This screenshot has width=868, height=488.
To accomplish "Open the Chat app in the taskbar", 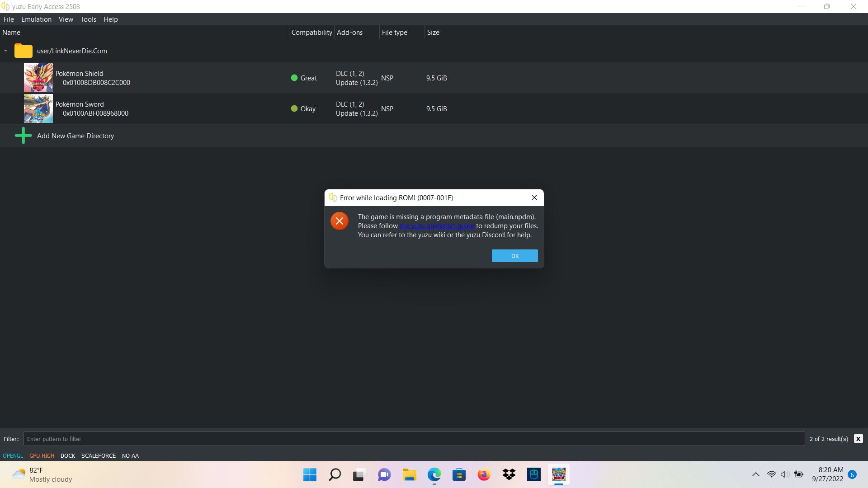I will coord(384,474).
